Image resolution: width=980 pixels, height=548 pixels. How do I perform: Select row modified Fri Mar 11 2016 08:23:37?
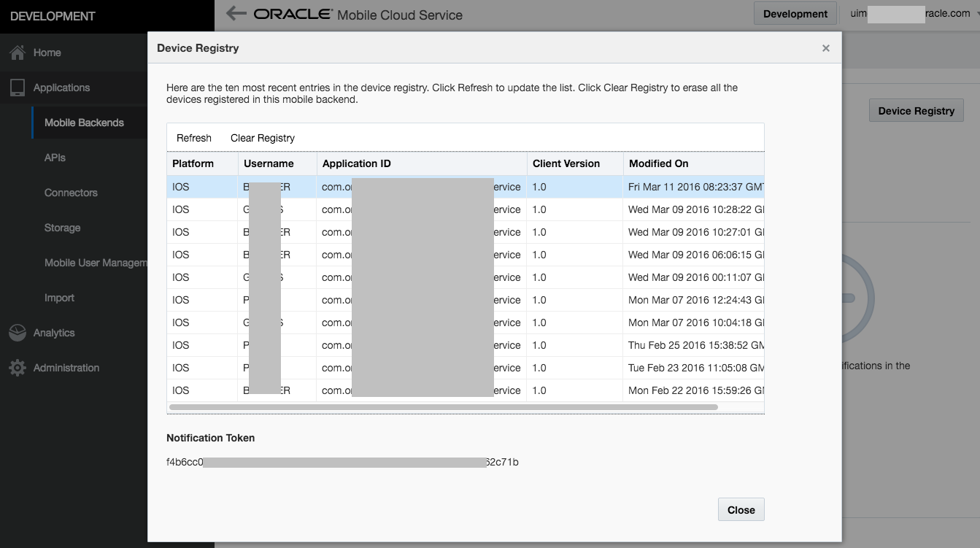[x=466, y=187]
